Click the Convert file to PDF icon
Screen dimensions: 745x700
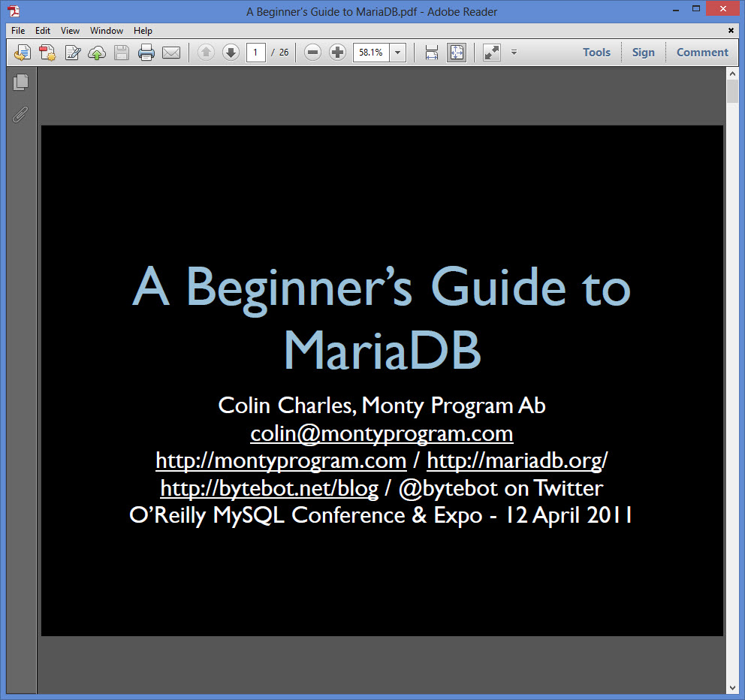[47, 53]
